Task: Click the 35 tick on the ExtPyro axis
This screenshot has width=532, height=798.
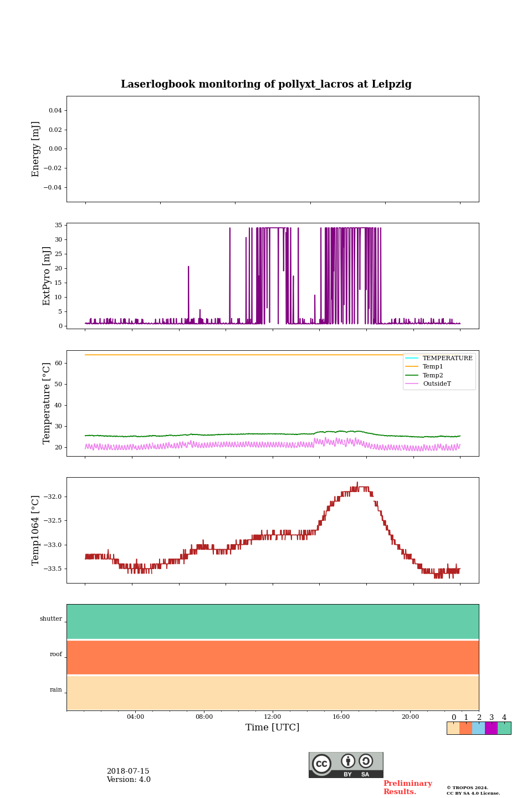Action: [59, 225]
